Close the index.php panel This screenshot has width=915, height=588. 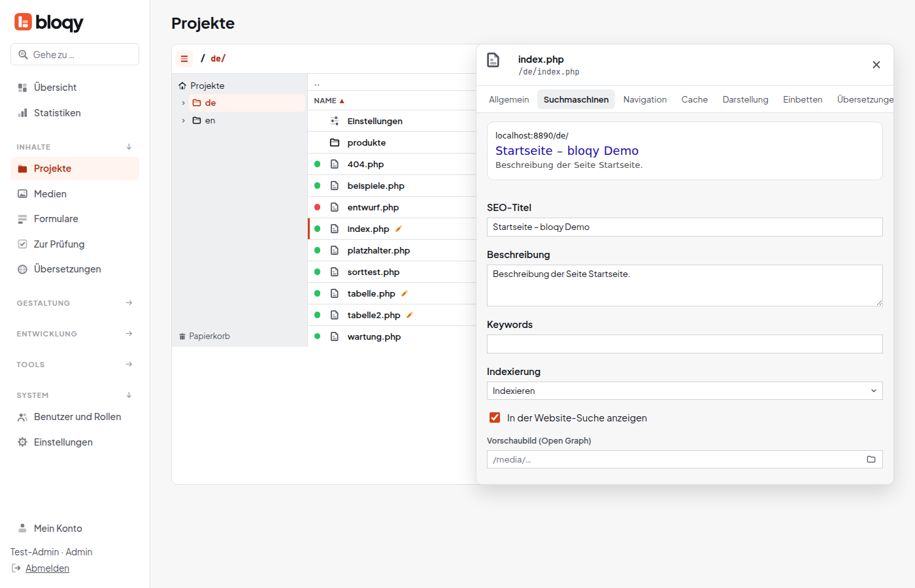point(876,65)
